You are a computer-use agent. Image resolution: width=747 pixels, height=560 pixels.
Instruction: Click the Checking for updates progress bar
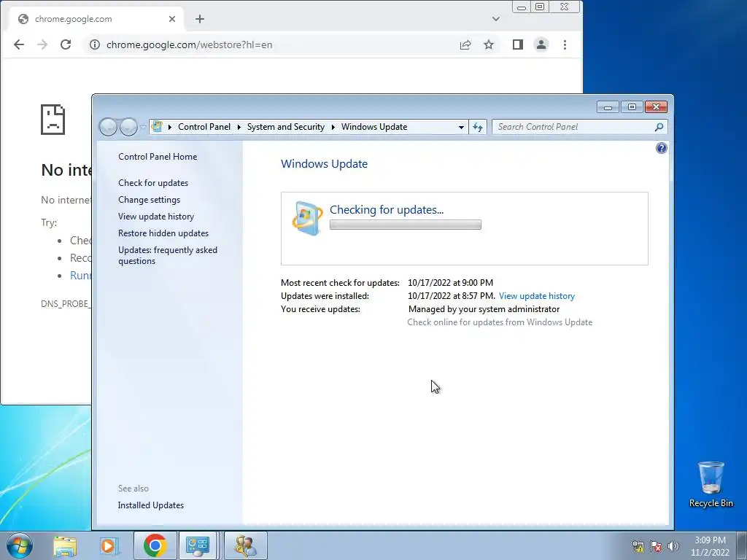(406, 225)
